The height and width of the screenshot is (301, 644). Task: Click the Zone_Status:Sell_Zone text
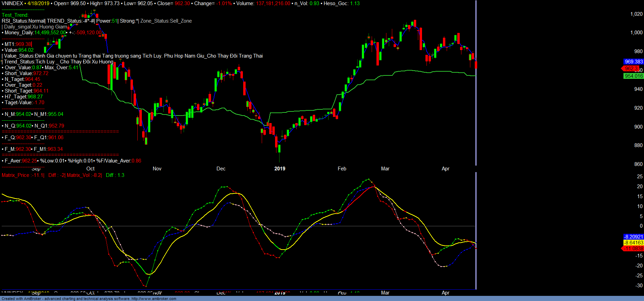pyautogui.click(x=166, y=21)
